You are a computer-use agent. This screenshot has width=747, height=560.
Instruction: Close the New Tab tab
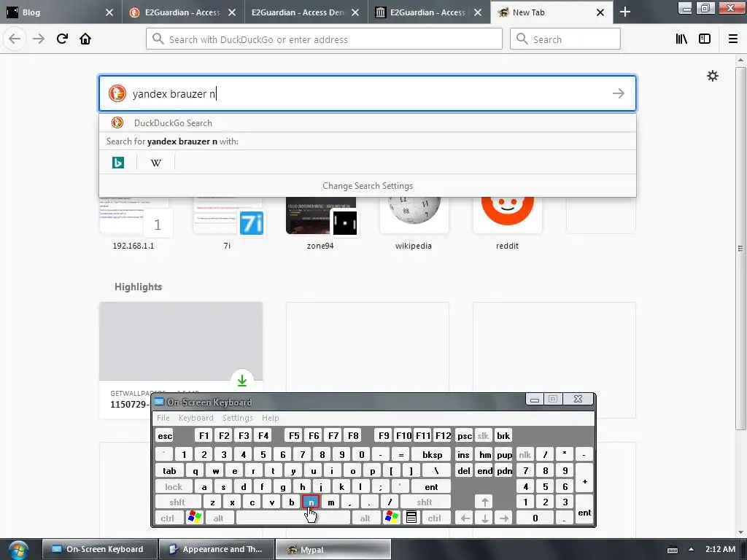tap(600, 12)
